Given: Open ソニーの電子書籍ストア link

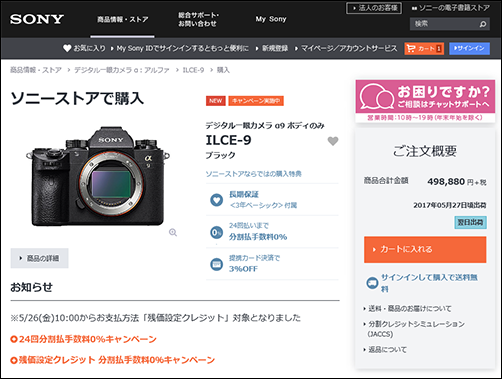Looking at the screenshot, I should pyautogui.click(x=451, y=8).
